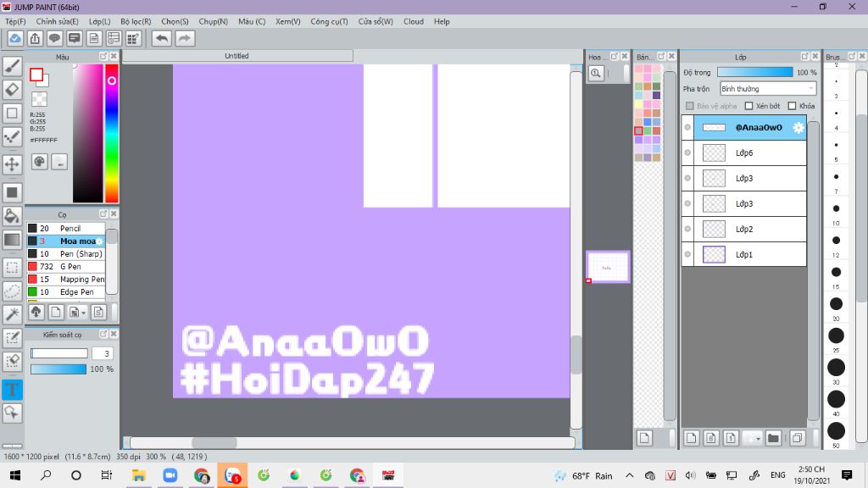Select the Magic Wand tool
Screen dimensions: 868x488
12,314
